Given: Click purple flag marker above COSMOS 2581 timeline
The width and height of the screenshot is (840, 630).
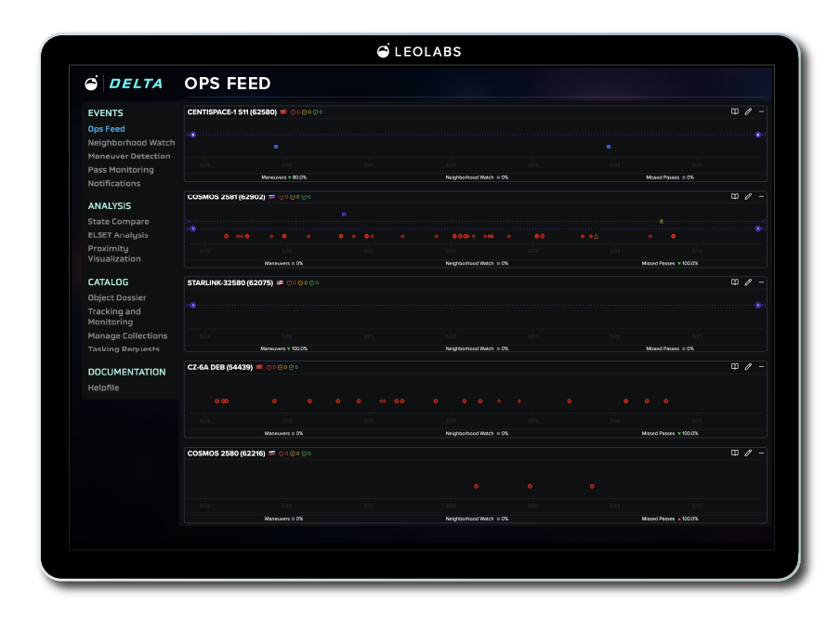Looking at the screenshot, I should pos(344,214).
